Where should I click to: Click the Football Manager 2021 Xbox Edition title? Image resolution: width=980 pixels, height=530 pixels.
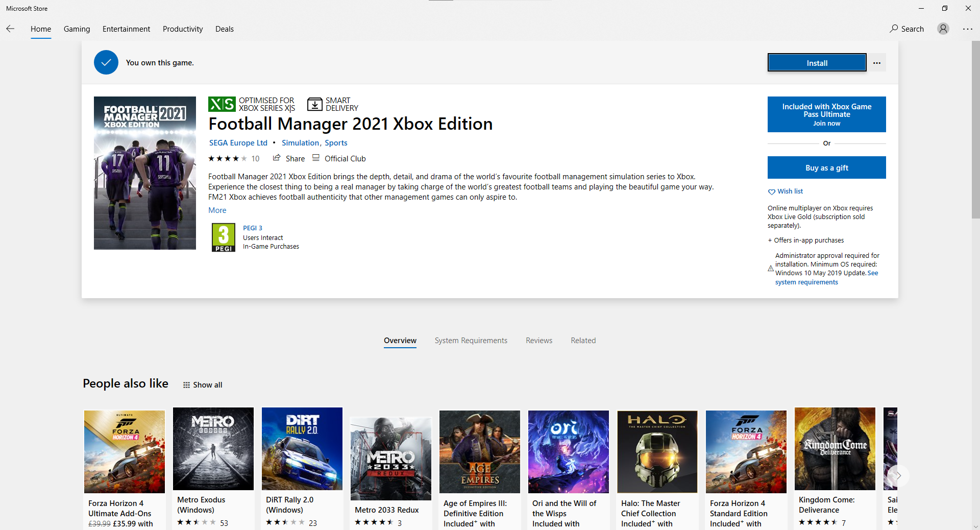click(351, 124)
